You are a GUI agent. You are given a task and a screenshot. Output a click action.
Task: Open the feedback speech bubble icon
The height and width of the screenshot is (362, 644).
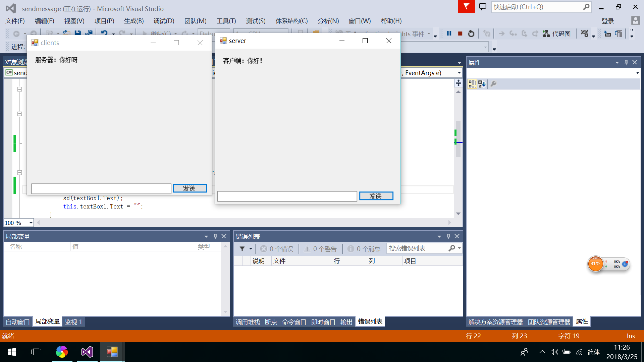tap(483, 7)
